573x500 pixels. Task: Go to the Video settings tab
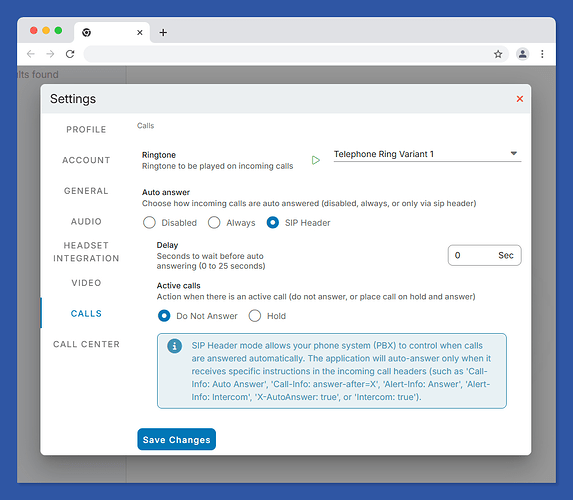[x=86, y=283]
